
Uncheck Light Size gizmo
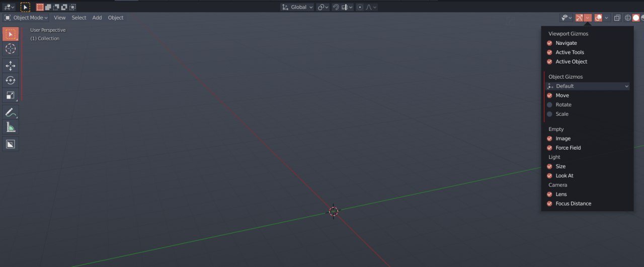coord(549,166)
